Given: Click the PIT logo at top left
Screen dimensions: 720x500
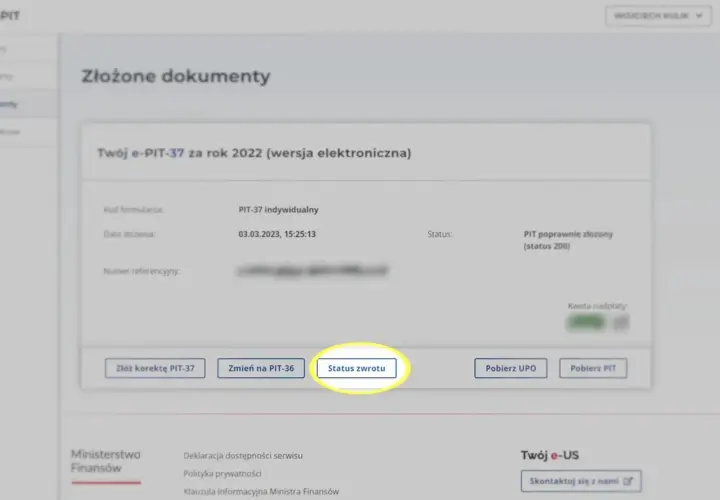Looking at the screenshot, I should click(10, 16).
